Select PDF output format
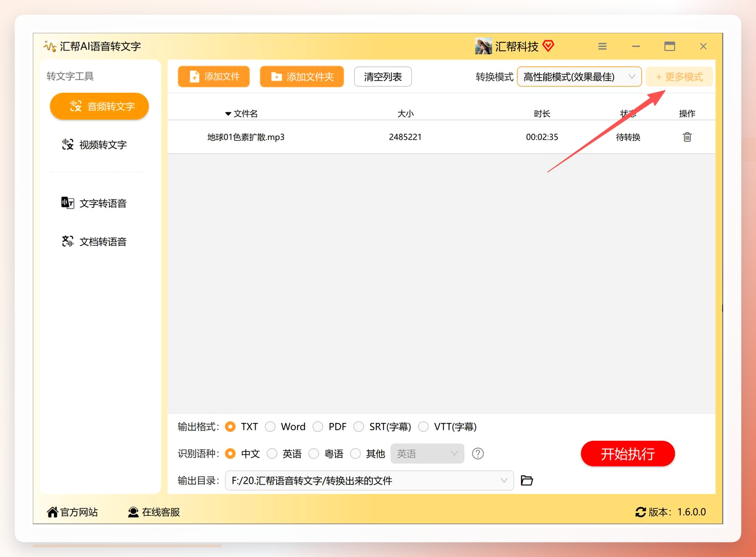The image size is (756, 557). coord(318,426)
